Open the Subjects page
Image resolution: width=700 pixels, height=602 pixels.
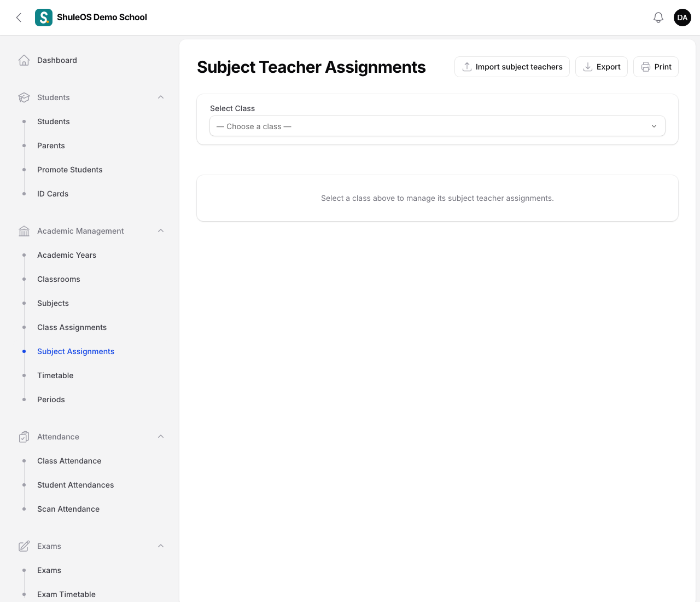[x=53, y=303]
